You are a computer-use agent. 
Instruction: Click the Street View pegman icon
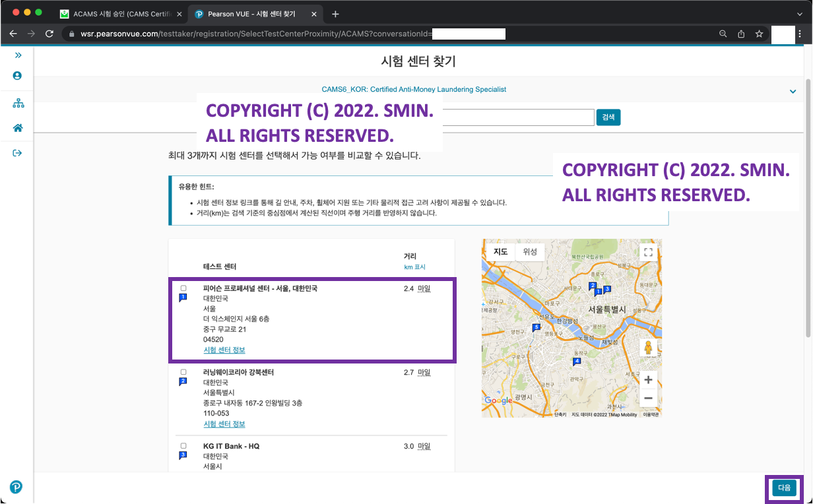coord(648,348)
